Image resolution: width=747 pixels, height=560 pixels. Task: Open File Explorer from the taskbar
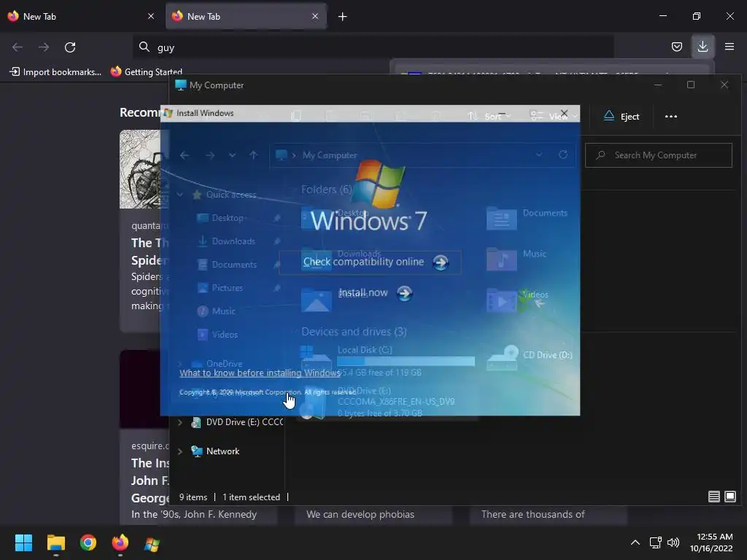point(55,542)
